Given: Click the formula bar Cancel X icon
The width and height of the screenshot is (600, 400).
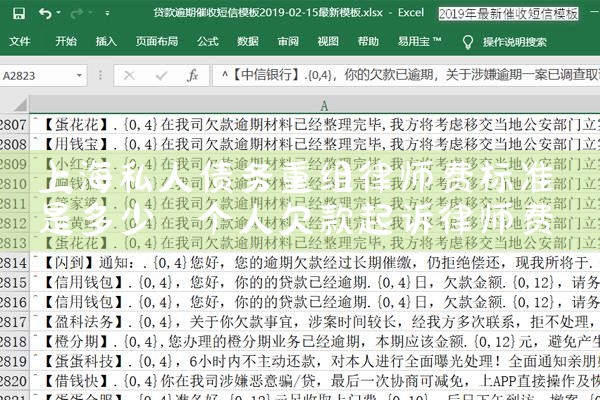Looking at the screenshot, I should pos(129,75).
